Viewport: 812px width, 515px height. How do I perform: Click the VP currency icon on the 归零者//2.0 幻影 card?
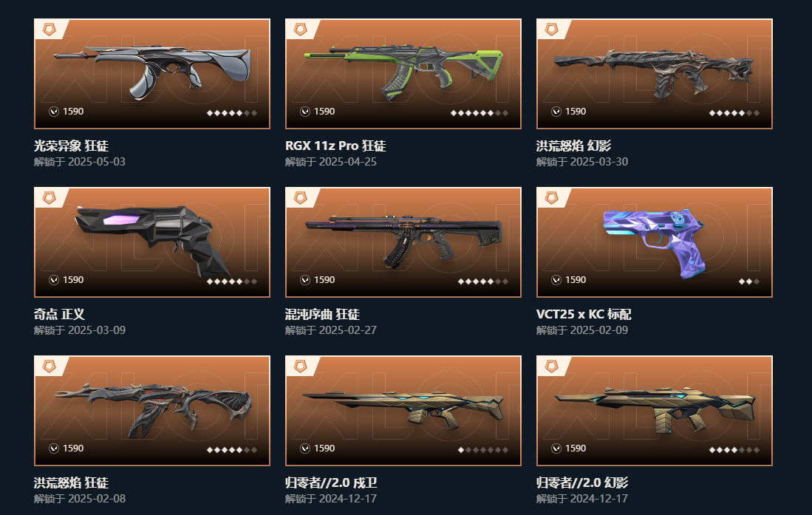click(x=556, y=449)
